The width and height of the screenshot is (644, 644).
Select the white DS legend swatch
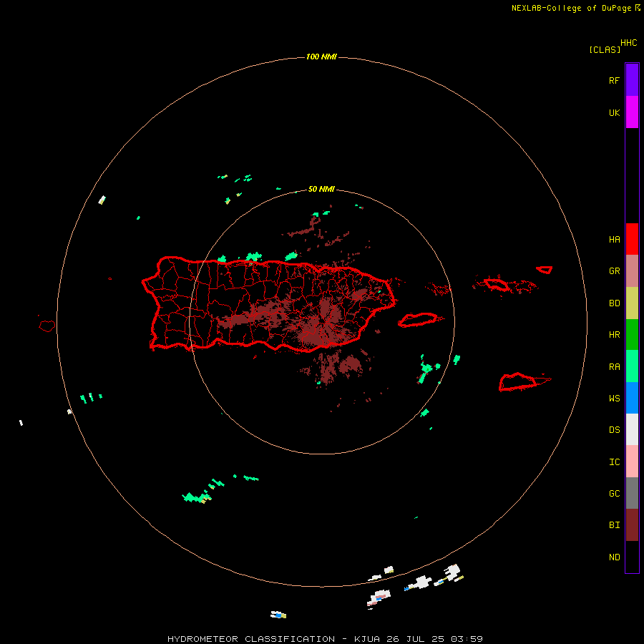[632, 429]
